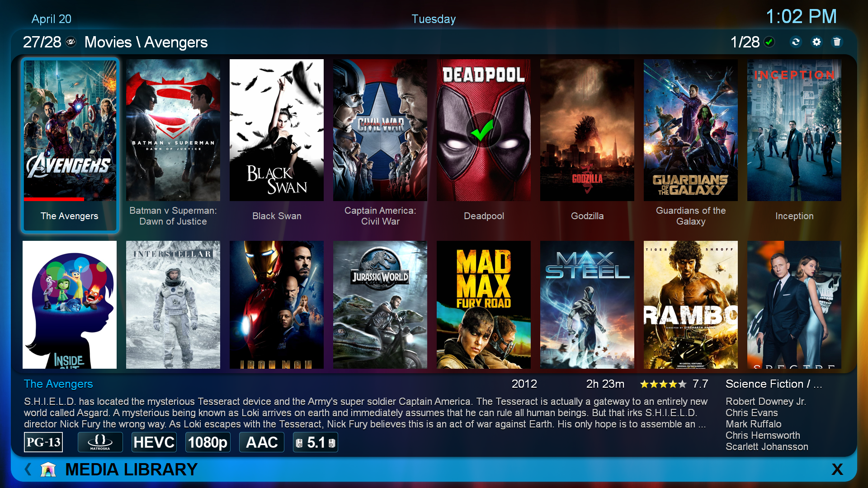The image size is (868, 488).
Task: Click cast name Chris Hemsworth
Action: point(763,436)
